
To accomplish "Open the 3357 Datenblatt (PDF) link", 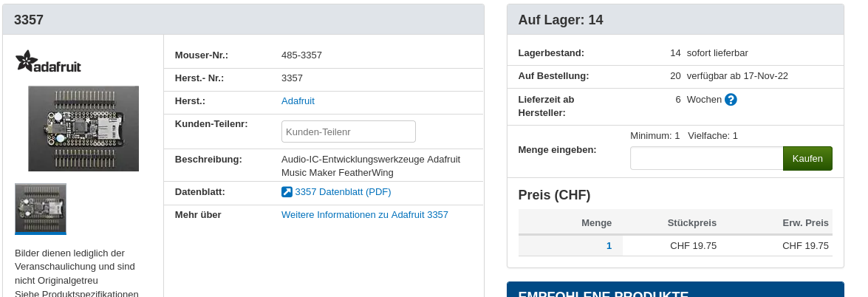I will [344, 192].
